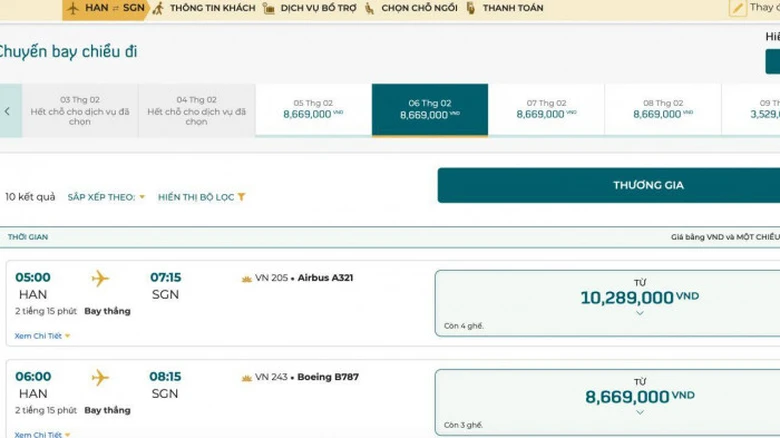Select the 07 Thg 02 date tab
780x438 pixels.
[x=546, y=109]
